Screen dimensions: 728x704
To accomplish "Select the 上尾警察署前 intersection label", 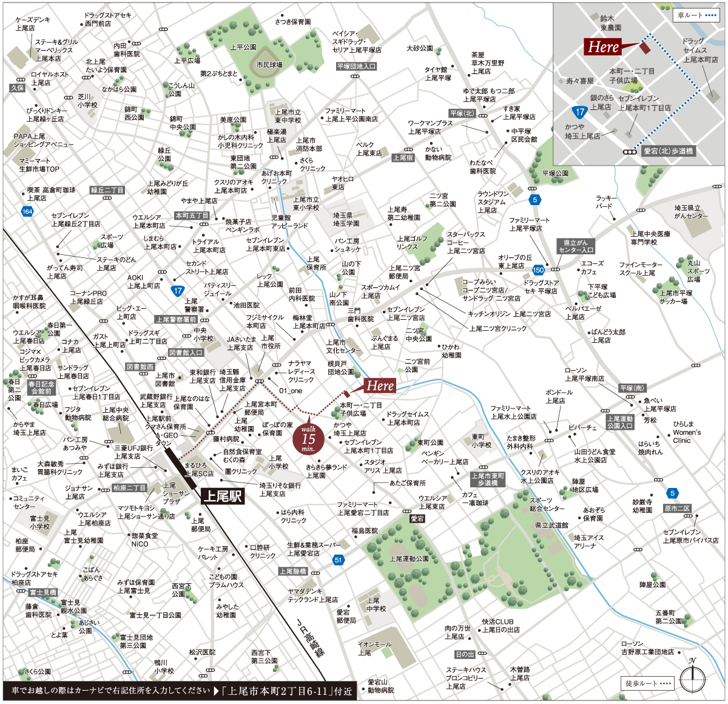I will (176, 319).
